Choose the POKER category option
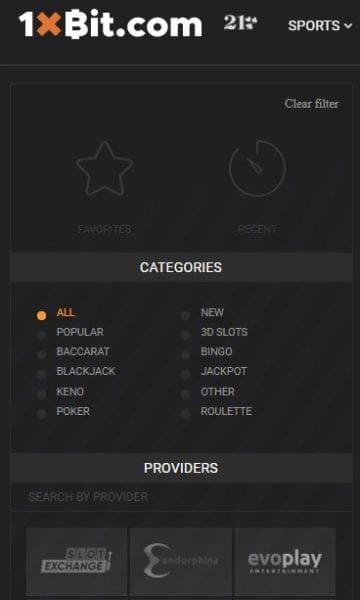The height and width of the screenshot is (600, 360). pyautogui.click(x=73, y=411)
